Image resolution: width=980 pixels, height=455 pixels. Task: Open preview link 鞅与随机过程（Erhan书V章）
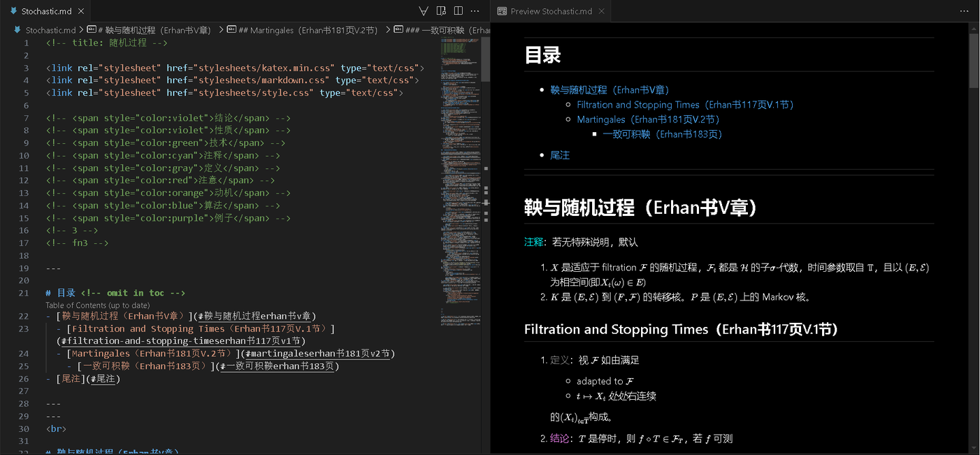(x=610, y=90)
